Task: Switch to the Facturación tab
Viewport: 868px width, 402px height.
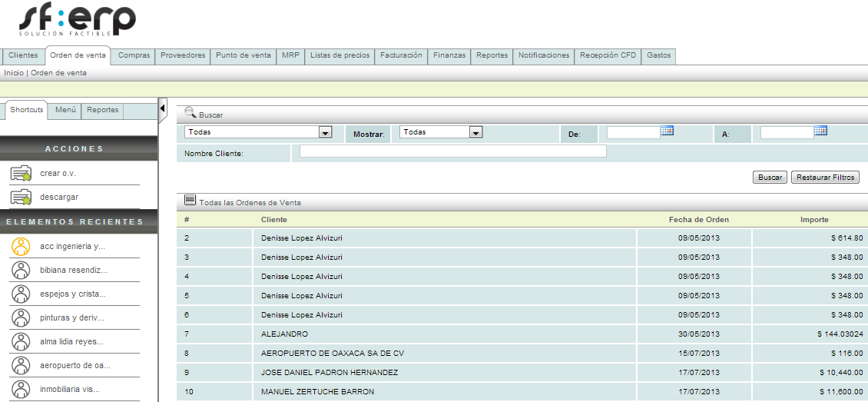Action: coord(401,55)
